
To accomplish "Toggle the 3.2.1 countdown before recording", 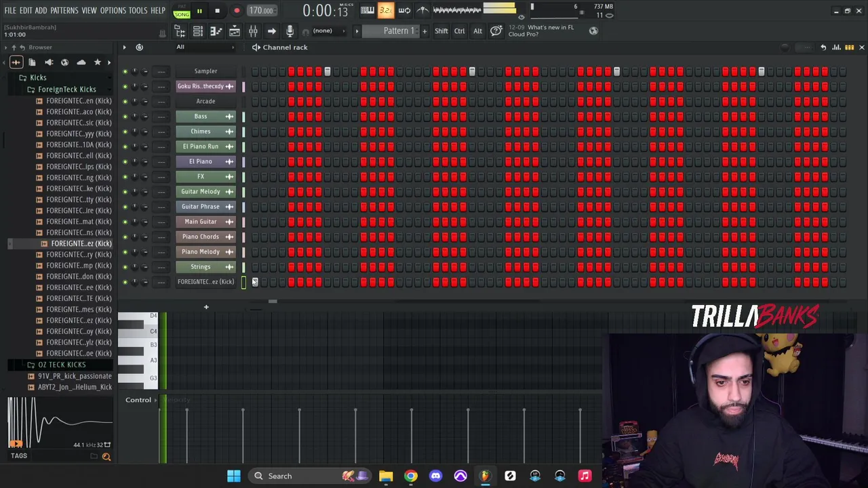I will [x=385, y=10].
